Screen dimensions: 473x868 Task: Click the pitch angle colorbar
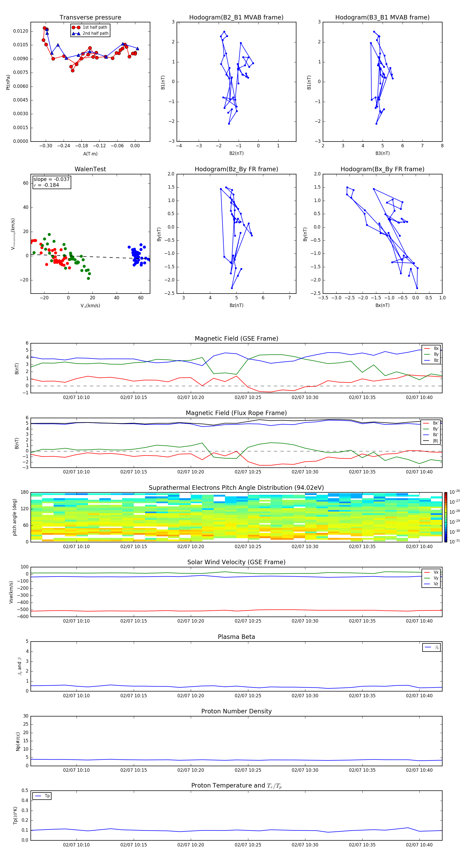tap(446, 517)
